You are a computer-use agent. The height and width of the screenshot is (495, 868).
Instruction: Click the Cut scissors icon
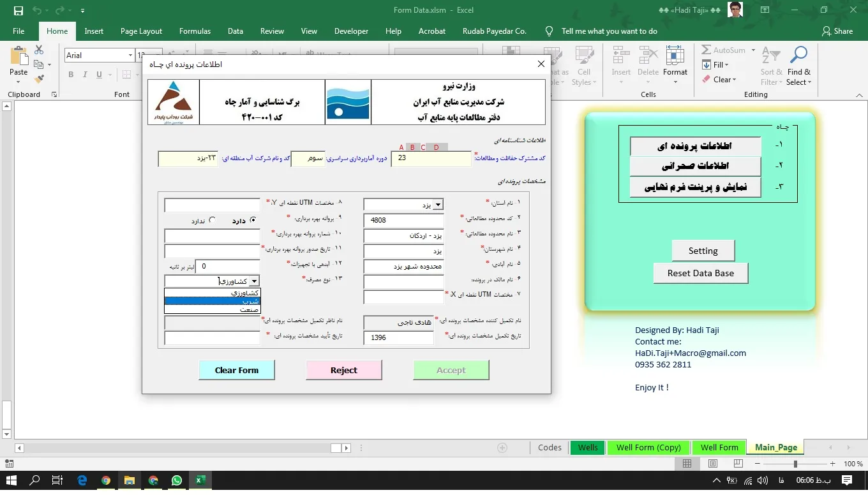tap(39, 50)
